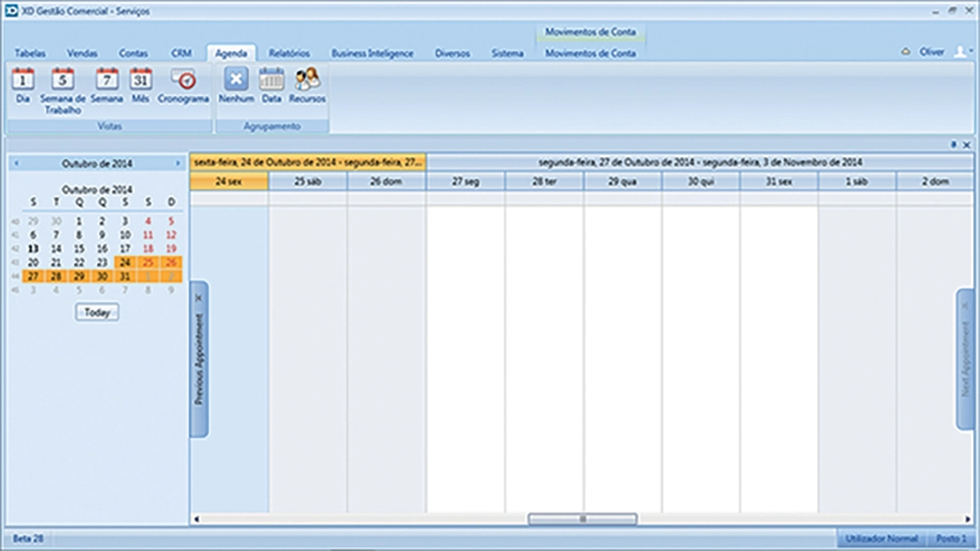The image size is (980, 551).
Task: Select day 13 in mini calendar
Action: 33,249
